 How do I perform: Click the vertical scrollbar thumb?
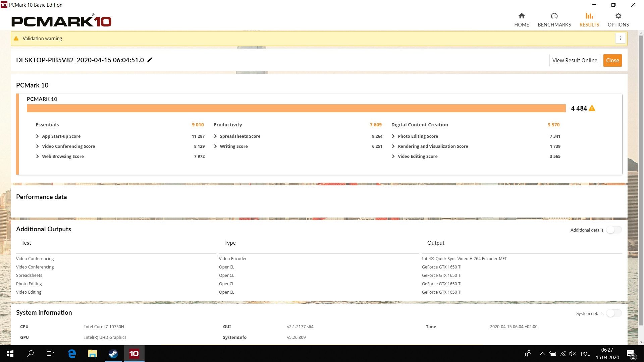641,180
